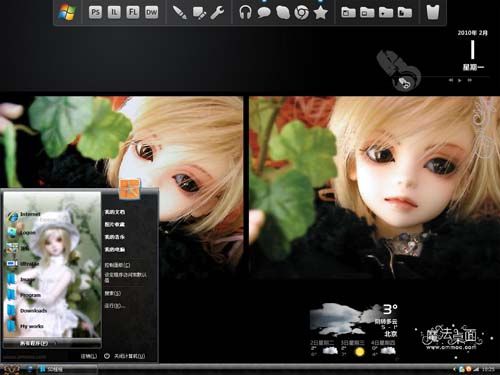Click 北京 city name in weather widget
Screen dimensions: 500x375
(391, 334)
